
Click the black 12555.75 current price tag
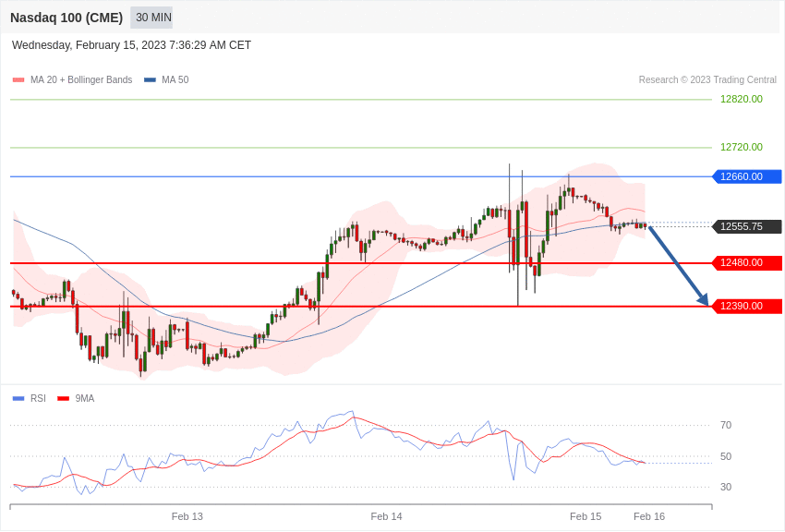747,226
